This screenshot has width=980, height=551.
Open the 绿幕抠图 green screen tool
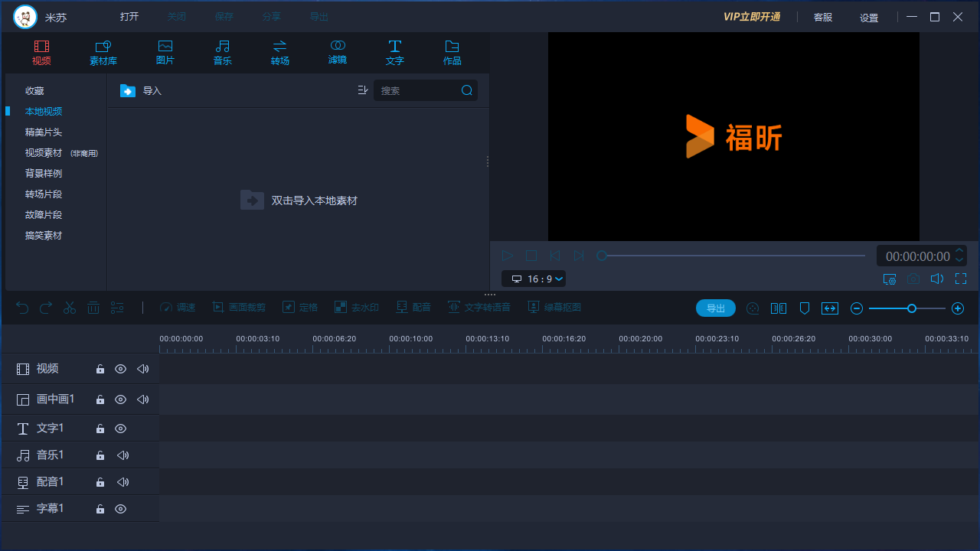point(554,307)
